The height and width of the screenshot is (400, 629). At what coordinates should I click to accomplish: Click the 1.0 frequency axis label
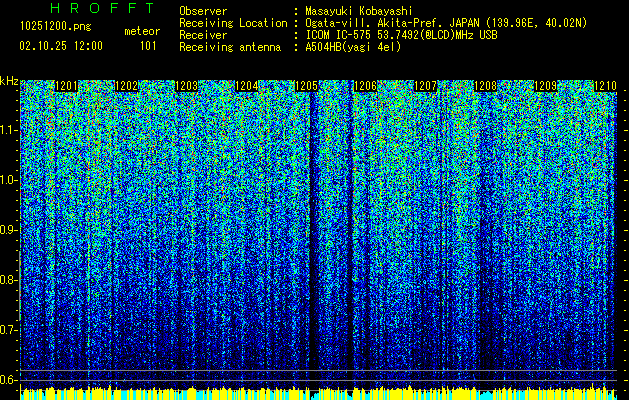coord(9,180)
